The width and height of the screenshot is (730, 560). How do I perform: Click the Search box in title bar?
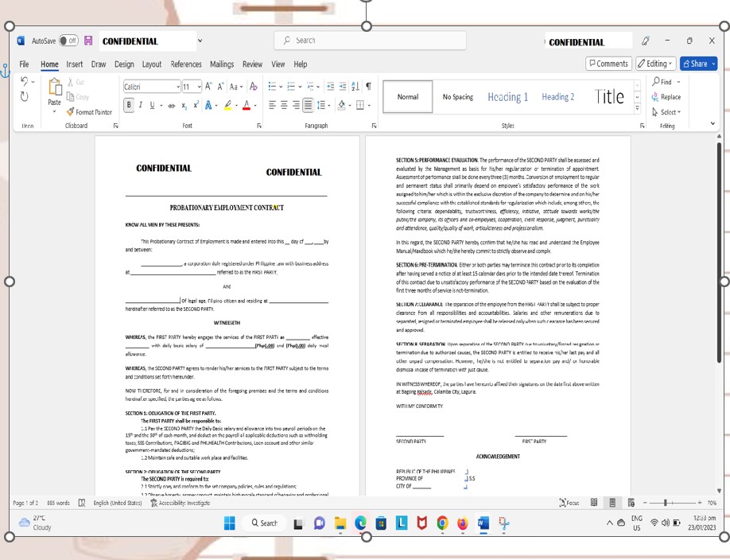pyautogui.click(x=370, y=41)
